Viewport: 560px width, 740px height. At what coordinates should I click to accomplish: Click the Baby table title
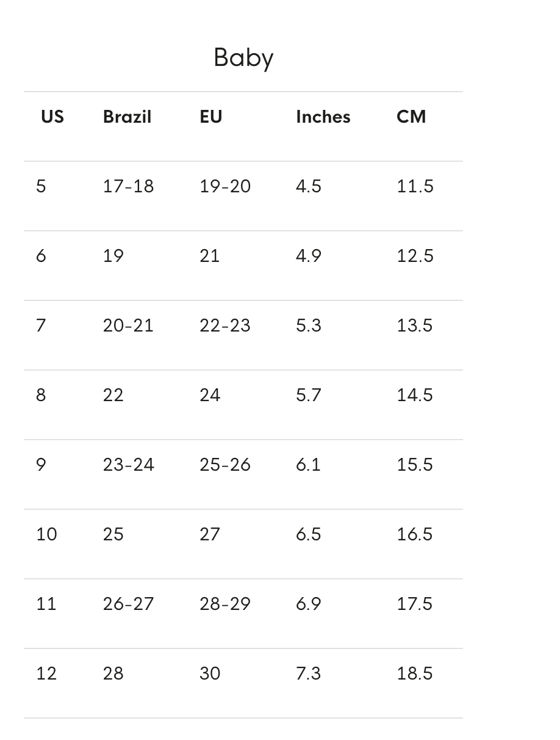[243, 58]
